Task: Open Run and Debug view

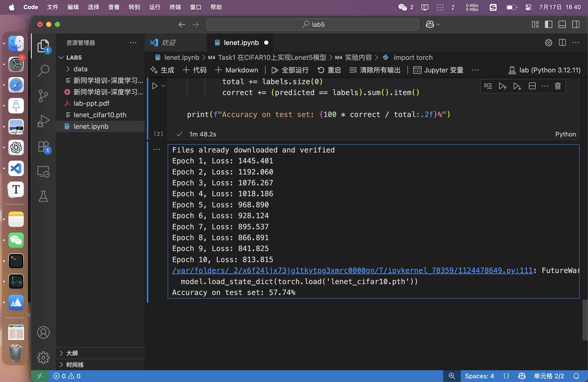Action: point(43,121)
